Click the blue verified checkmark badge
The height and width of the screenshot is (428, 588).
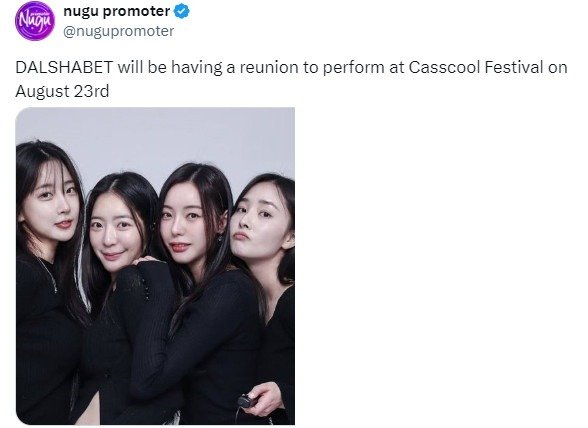(x=182, y=12)
